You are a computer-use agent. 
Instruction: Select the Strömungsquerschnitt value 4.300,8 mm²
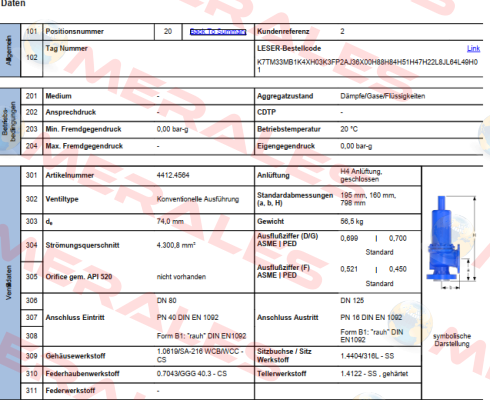pos(176,245)
